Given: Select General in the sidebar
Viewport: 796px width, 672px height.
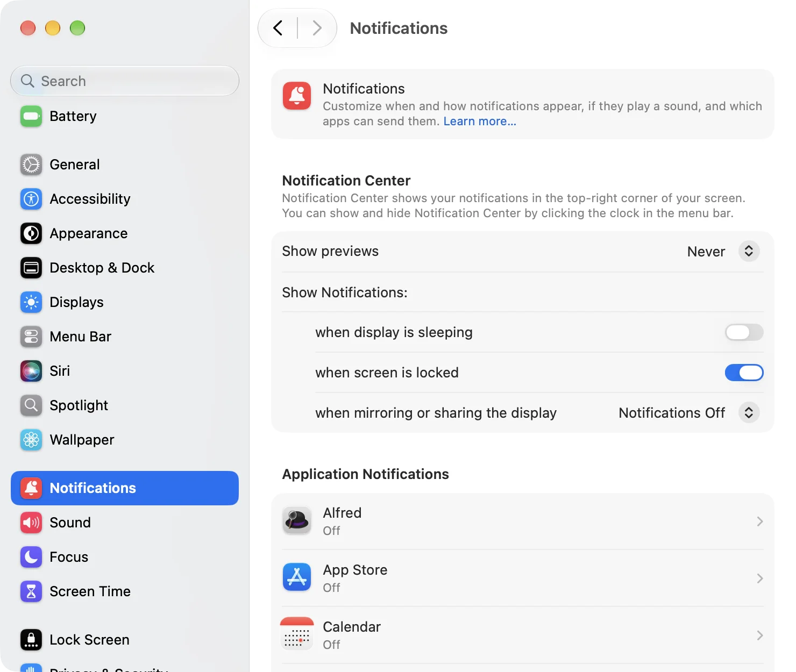Looking at the screenshot, I should [125, 165].
